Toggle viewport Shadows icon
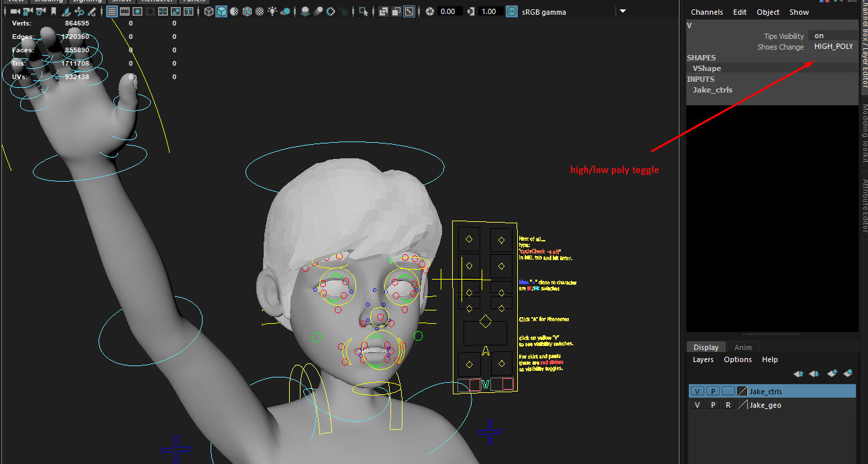The image size is (868, 464). 285,11
